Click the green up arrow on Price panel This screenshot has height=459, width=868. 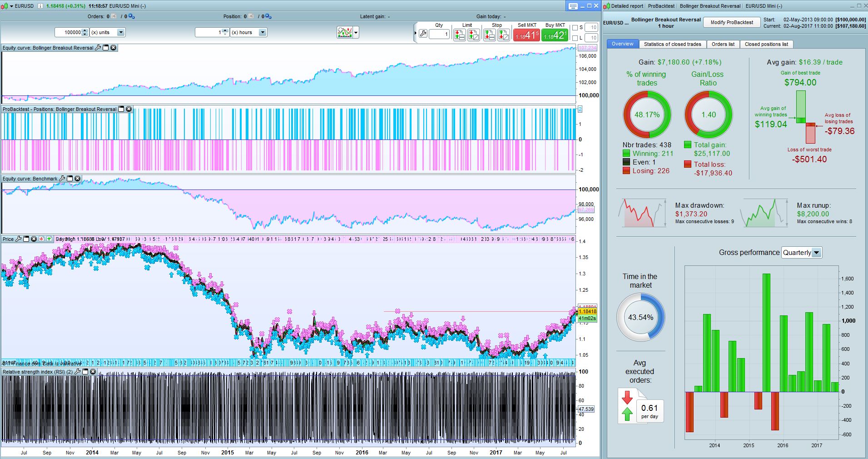click(49, 239)
